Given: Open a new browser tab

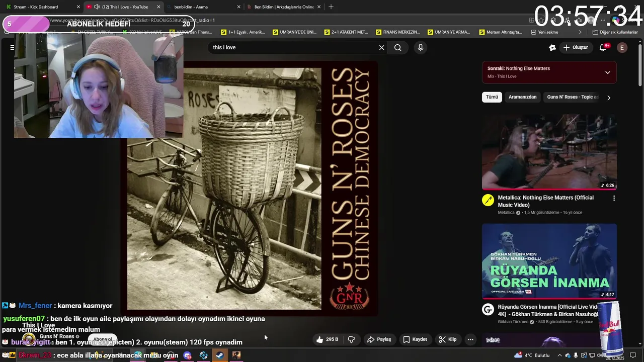Looking at the screenshot, I should point(331,7).
